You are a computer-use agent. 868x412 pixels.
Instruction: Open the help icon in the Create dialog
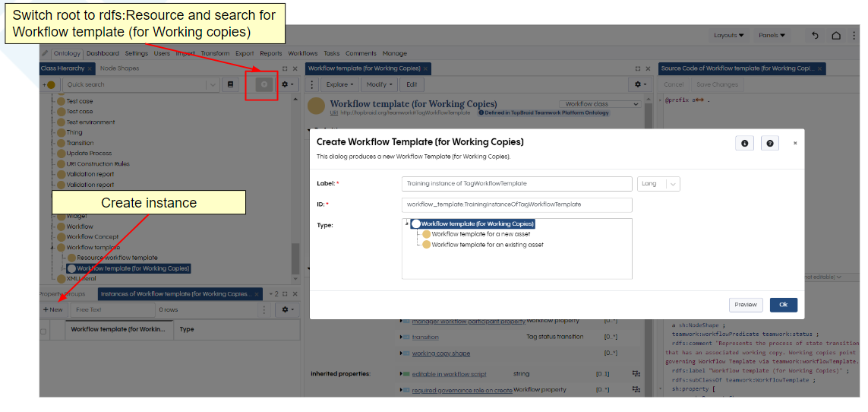(x=769, y=143)
